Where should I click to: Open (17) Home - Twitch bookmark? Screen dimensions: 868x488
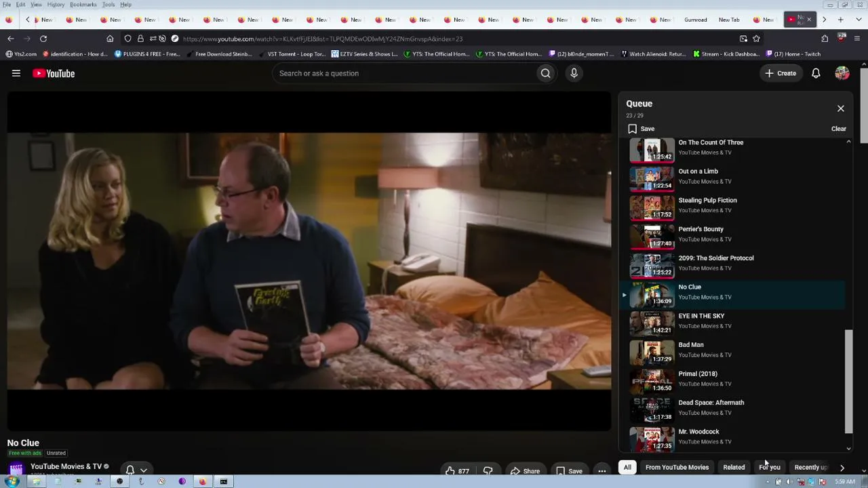click(793, 54)
